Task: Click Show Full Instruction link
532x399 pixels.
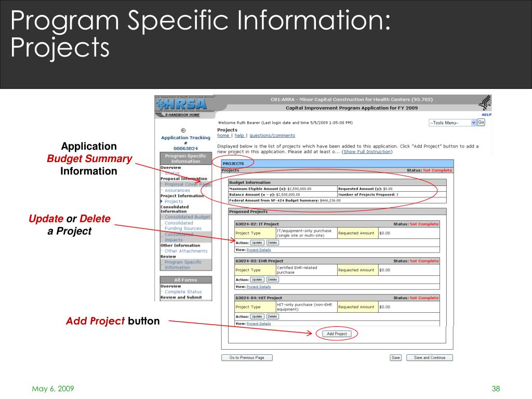Action: click(367, 152)
